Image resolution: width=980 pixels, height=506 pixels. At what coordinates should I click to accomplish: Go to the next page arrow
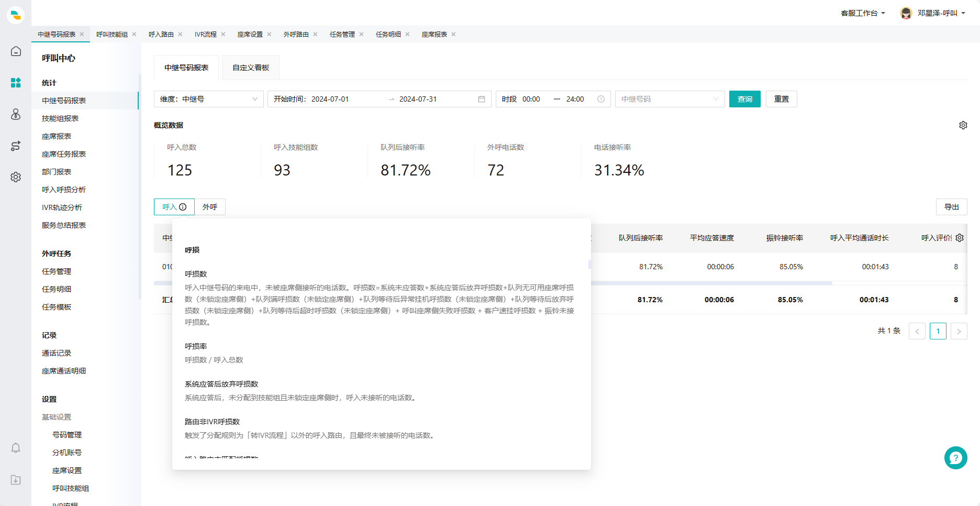pos(959,331)
